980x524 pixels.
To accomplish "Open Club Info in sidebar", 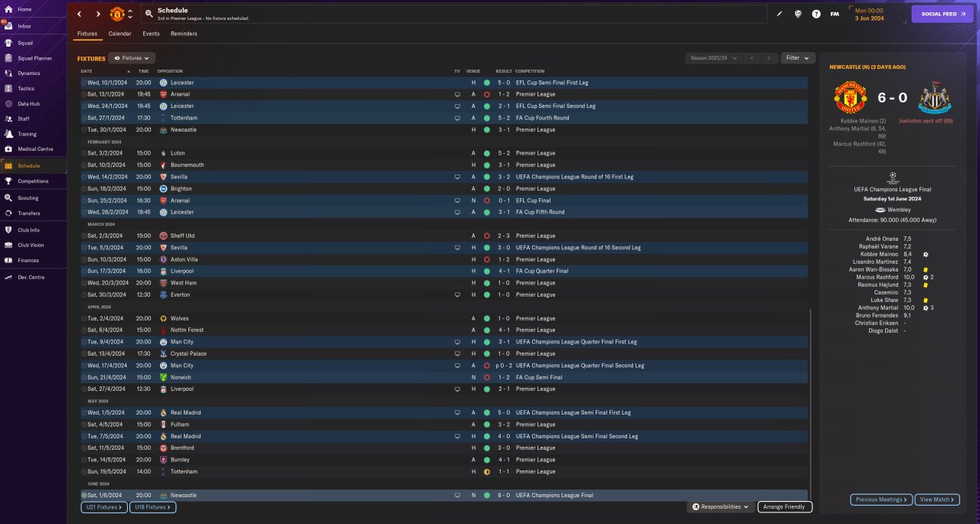I will tap(28, 229).
